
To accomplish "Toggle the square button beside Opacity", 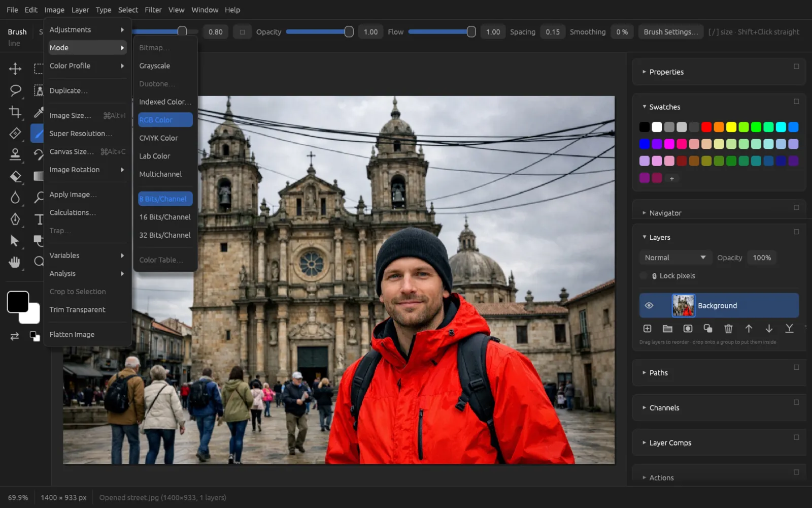I will tap(242, 32).
